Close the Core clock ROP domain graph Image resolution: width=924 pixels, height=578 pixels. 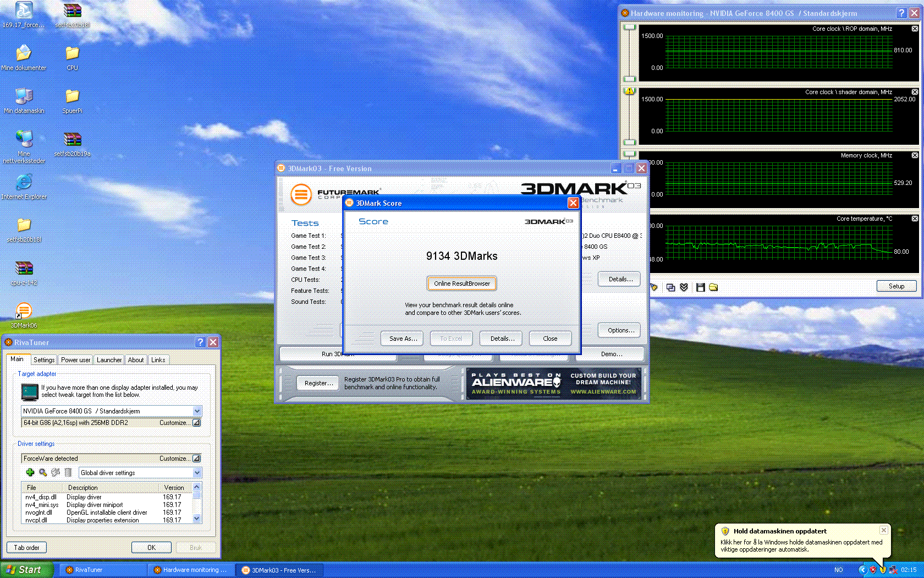coord(915,29)
